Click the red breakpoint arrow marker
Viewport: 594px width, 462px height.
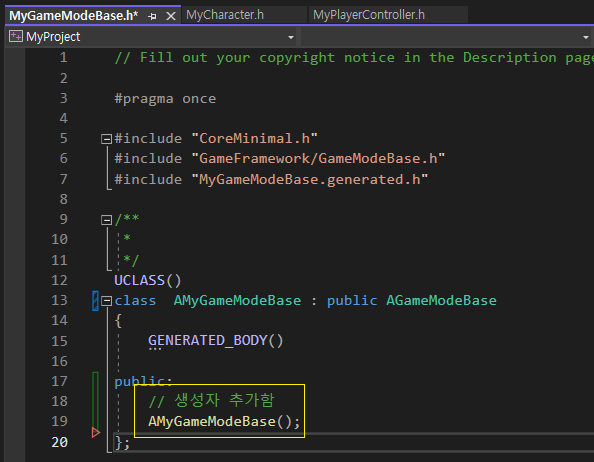(x=96, y=432)
